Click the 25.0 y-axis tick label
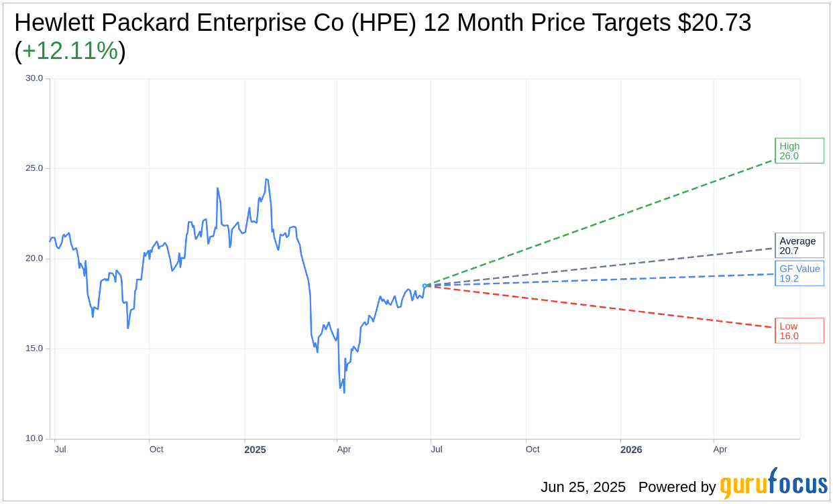 [34, 168]
